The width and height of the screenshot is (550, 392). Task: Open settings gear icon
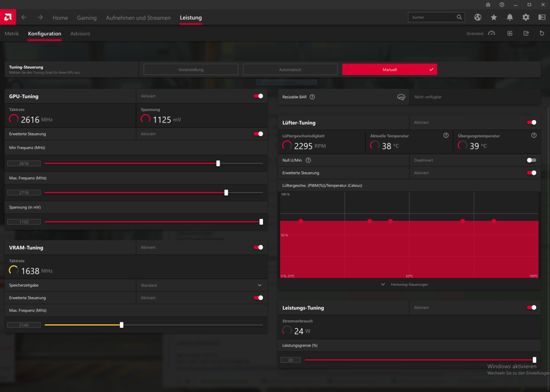526,17
